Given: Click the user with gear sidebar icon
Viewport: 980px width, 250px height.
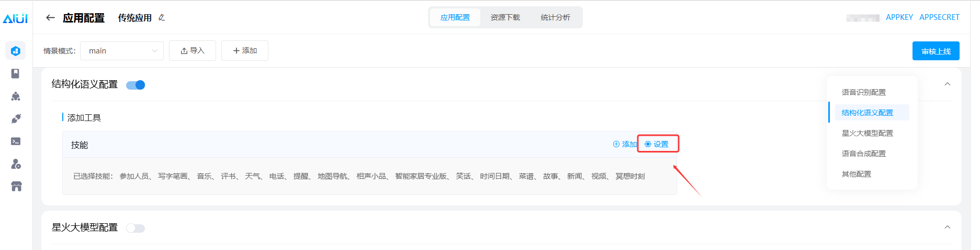Looking at the screenshot, I should pyautogui.click(x=16, y=164).
